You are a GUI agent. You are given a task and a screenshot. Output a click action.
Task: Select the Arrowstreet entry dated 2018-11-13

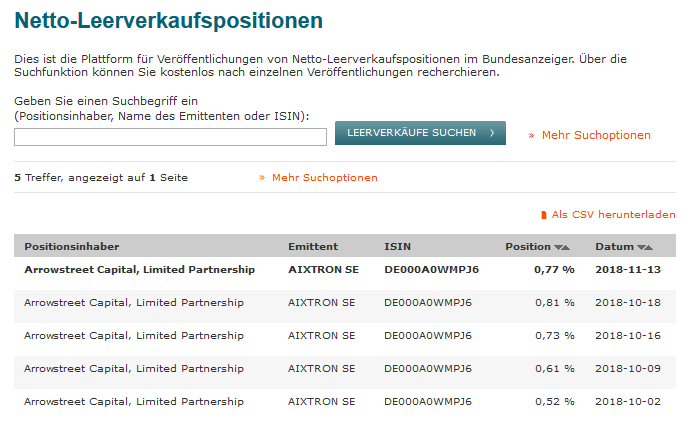coord(139,270)
